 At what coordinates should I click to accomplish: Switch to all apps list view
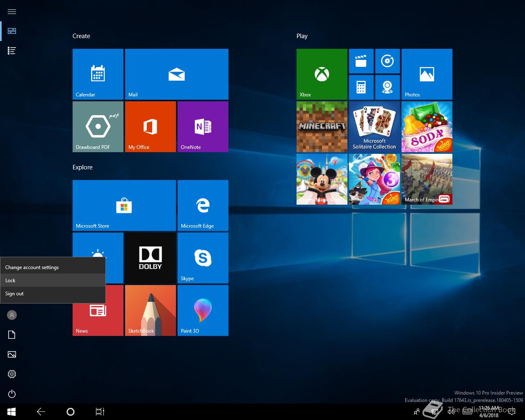pyautogui.click(x=12, y=51)
